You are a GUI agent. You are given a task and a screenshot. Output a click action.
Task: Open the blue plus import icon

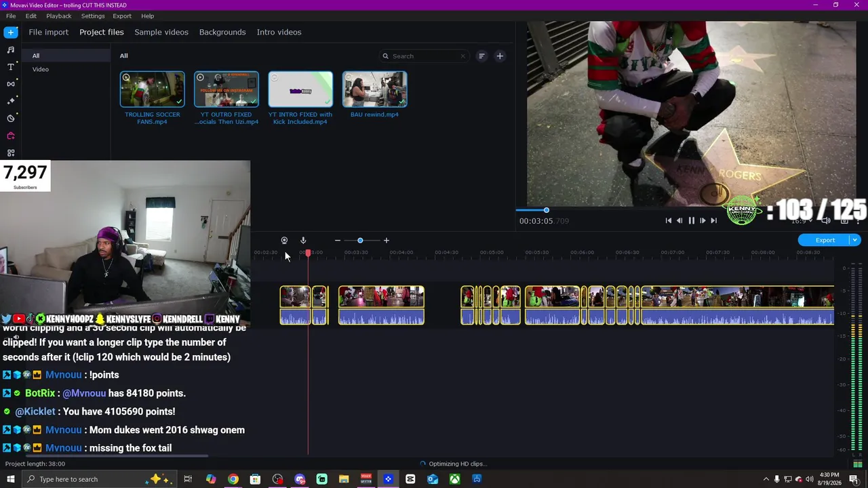pos(11,32)
